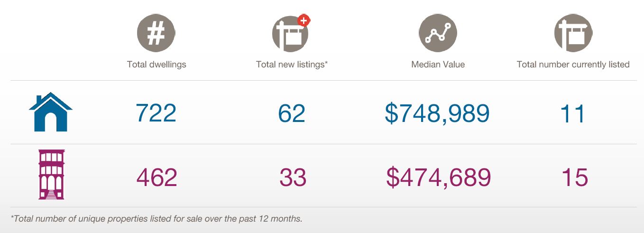This screenshot has width=644, height=233.
Task: Click the Total dwellings label
Action: click(x=156, y=65)
